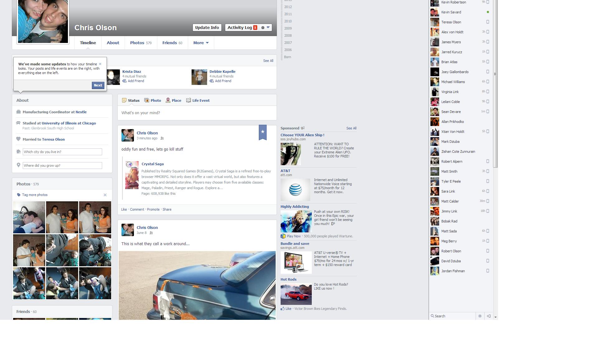Open the Photos tab
598x364 pixels.
coord(140,43)
